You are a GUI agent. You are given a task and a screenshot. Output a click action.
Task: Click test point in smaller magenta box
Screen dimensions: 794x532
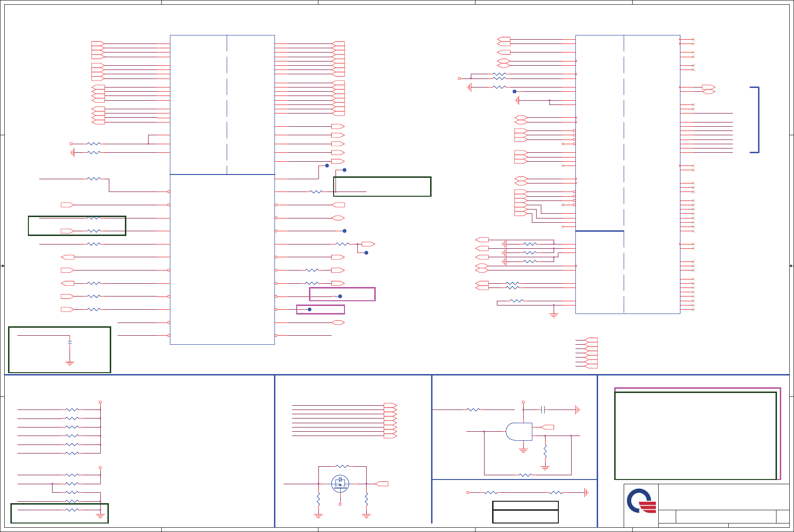(309, 309)
